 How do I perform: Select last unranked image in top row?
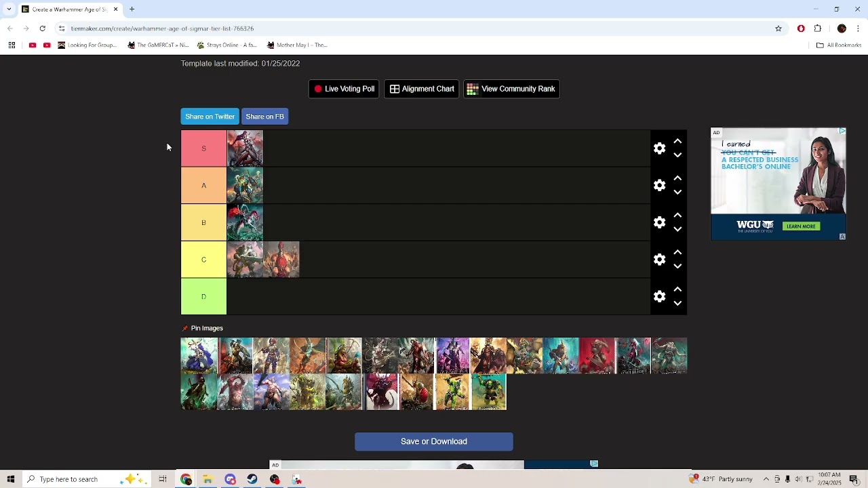pyautogui.click(x=669, y=356)
